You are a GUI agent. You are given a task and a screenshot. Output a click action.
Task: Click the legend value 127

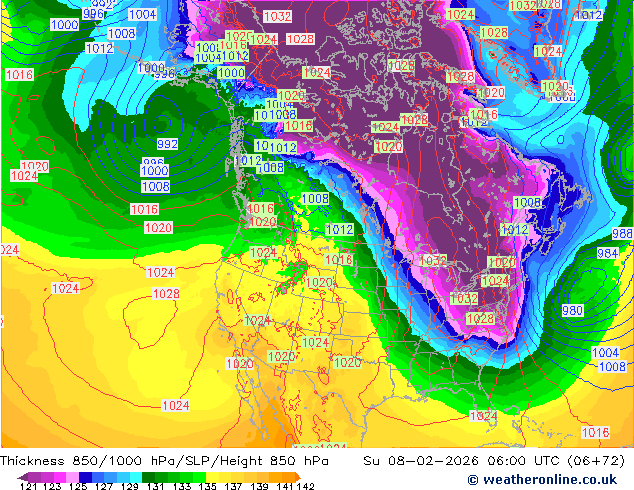click(x=104, y=486)
